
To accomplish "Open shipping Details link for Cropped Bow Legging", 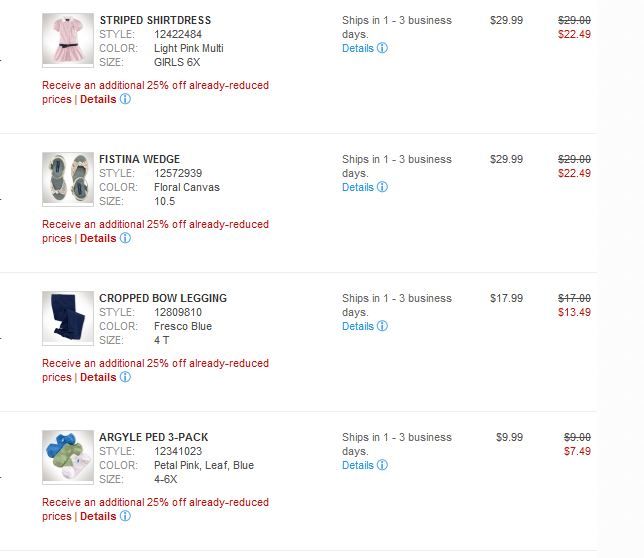I will pyautogui.click(x=357, y=326).
